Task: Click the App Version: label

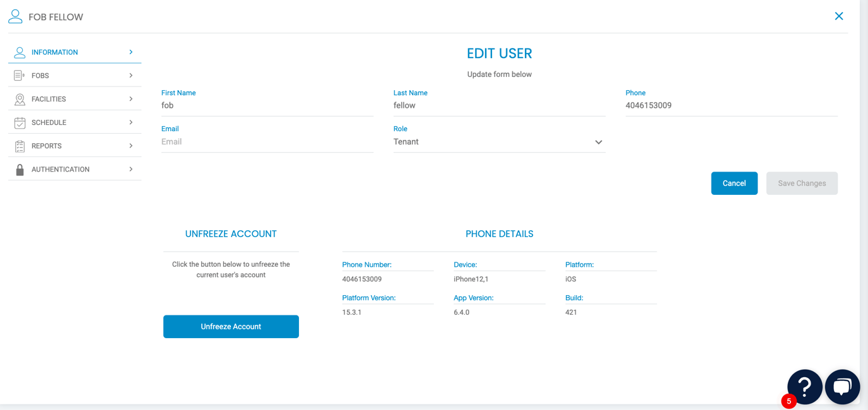Action: click(x=473, y=298)
